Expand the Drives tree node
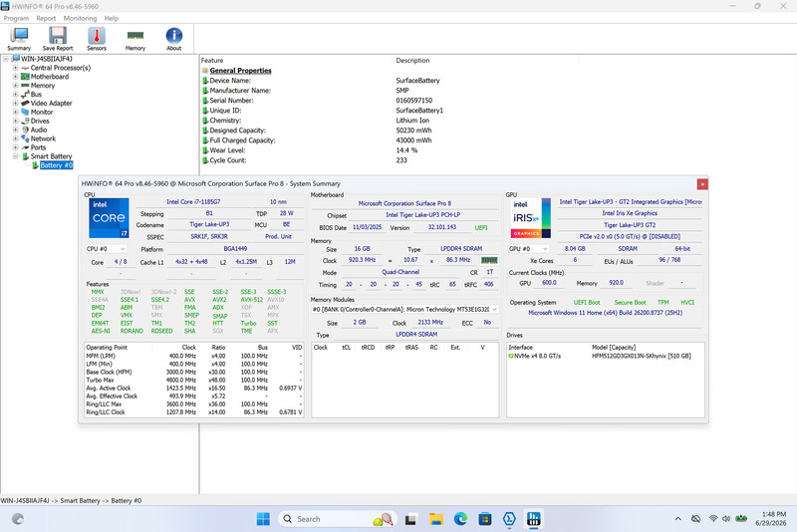Image resolution: width=797 pixels, height=532 pixels. point(15,121)
